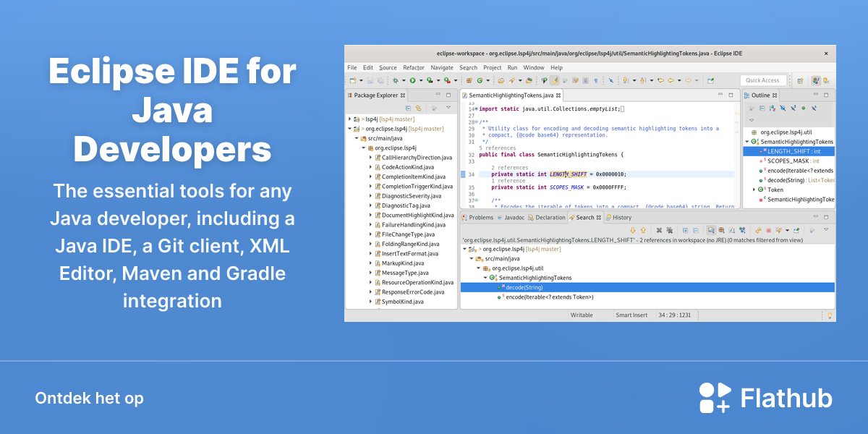The height and width of the screenshot is (434, 868).
Task: Click the Debug bug toolbar icon
Action: [x=395, y=80]
